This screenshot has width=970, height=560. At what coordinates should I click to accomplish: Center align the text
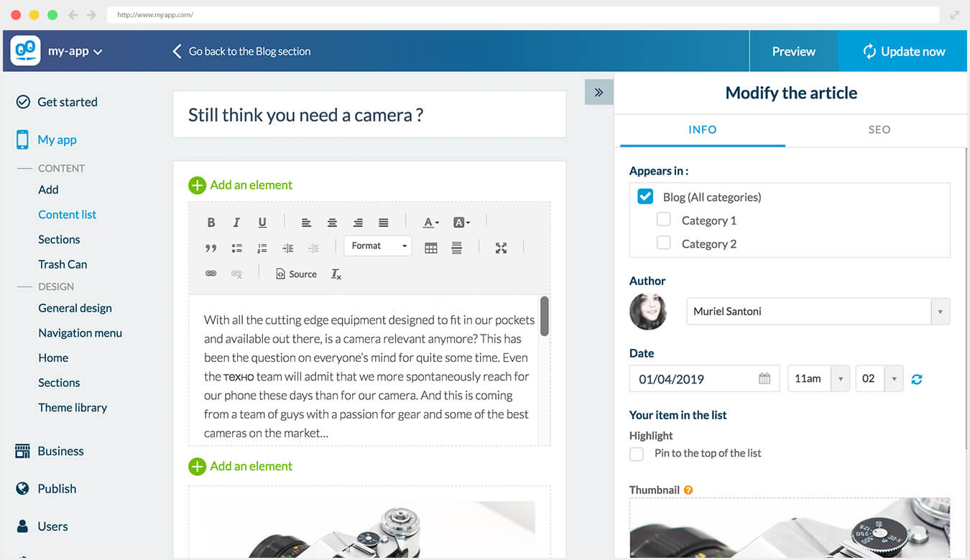[x=332, y=223]
